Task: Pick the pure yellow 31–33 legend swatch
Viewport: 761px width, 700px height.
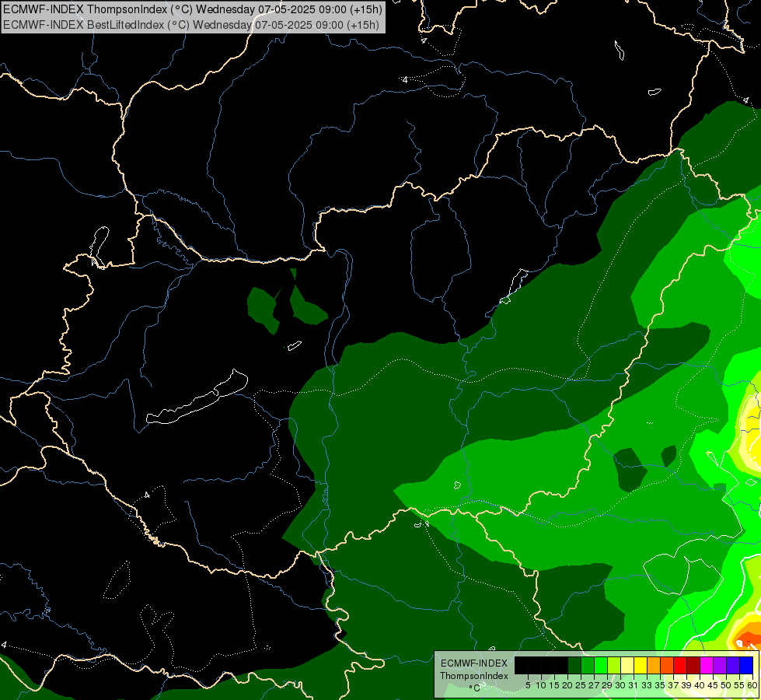Action: [641, 665]
